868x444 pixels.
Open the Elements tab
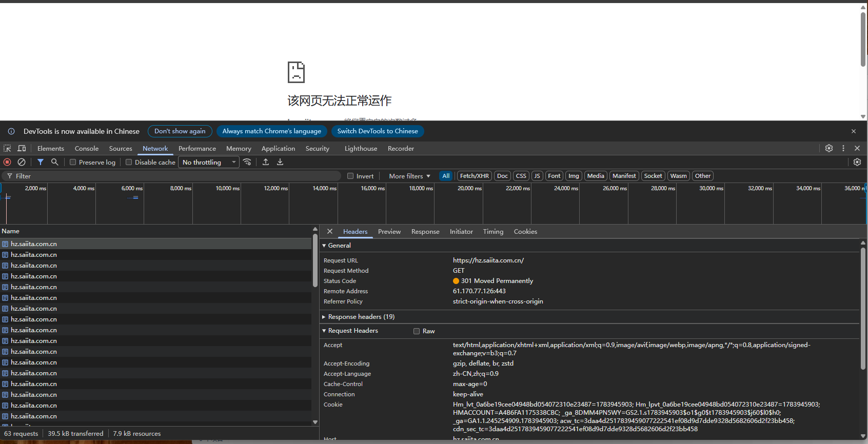(51, 148)
